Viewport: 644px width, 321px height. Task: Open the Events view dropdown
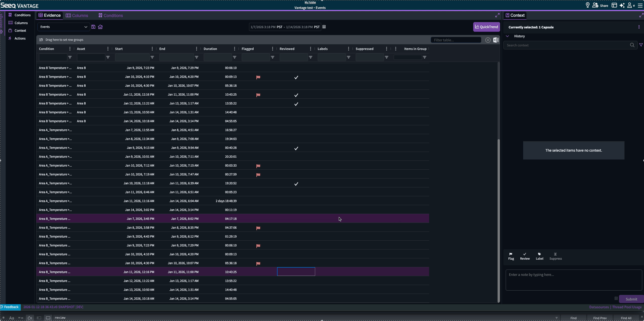click(64, 27)
